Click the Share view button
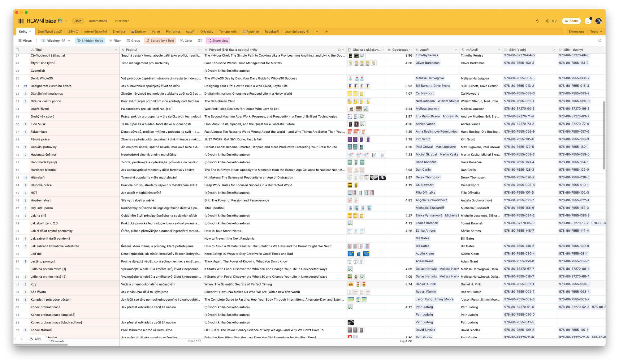Image resolution: width=619 pixels, height=364 pixels. pos(218,41)
